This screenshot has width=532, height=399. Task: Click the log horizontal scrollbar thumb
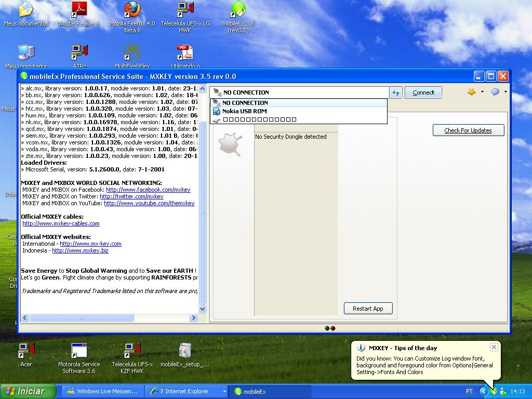tap(82, 318)
